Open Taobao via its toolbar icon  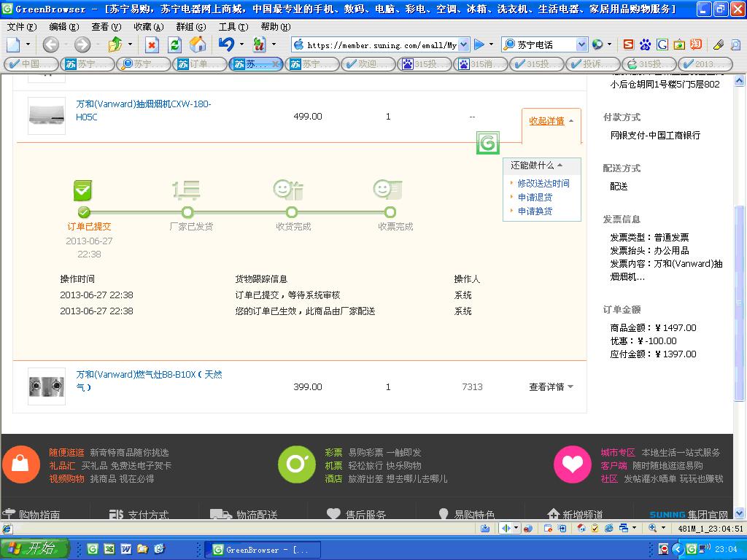click(x=697, y=44)
